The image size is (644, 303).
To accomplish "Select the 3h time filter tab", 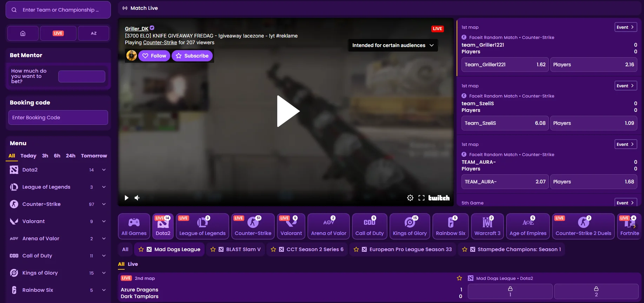I will 45,156.
